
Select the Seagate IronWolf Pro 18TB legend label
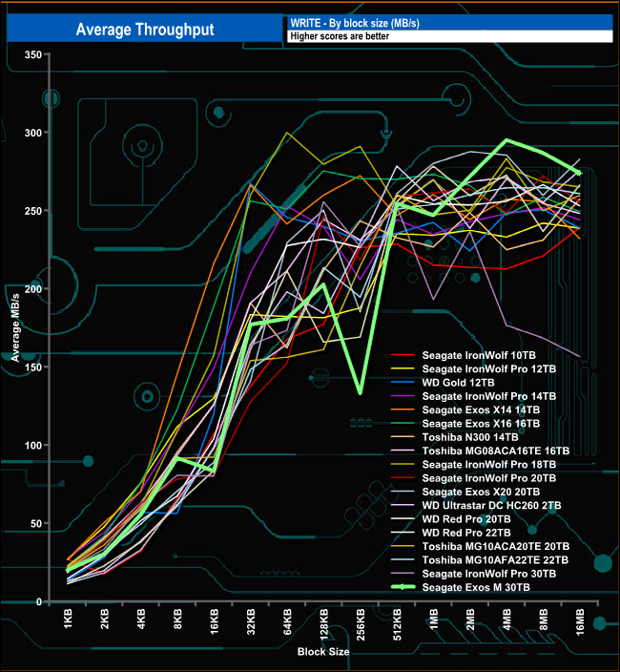(x=489, y=465)
